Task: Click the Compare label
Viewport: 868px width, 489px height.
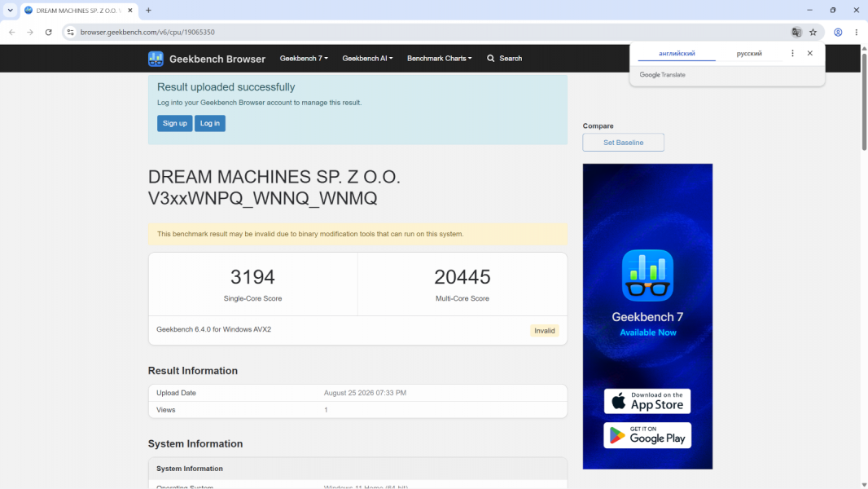Action: click(598, 126)
